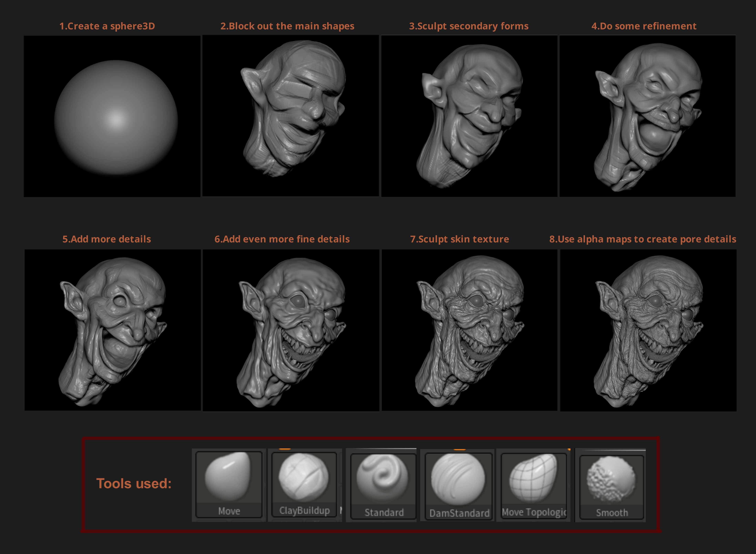Click the 'Tools used:' label

tap(134, 484)
